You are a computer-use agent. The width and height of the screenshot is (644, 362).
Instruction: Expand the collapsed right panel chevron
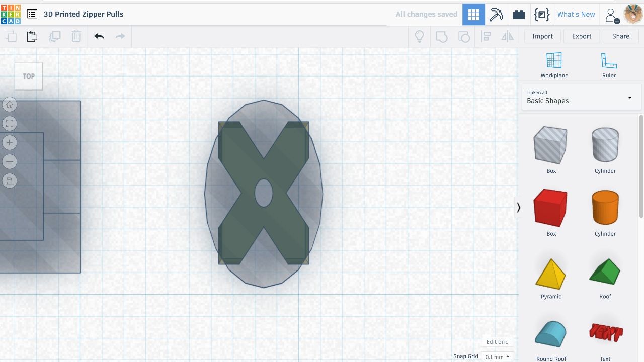click(x=518, y=207)
